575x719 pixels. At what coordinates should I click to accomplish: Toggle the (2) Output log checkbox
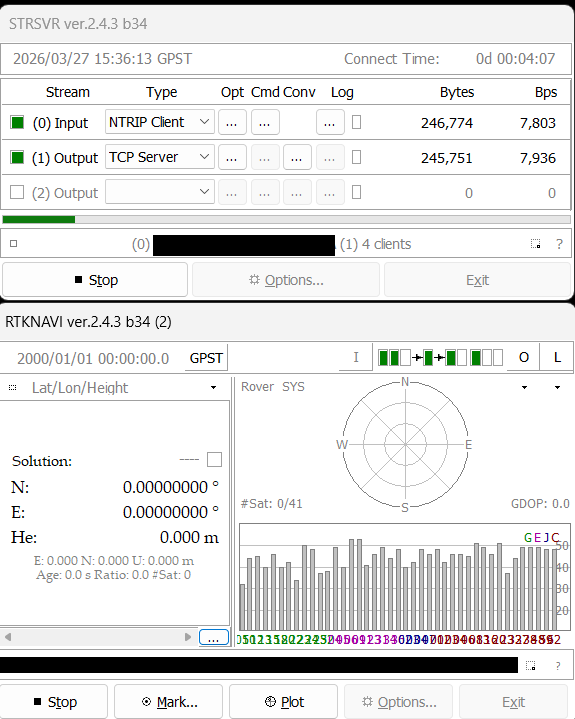point(356,192)
